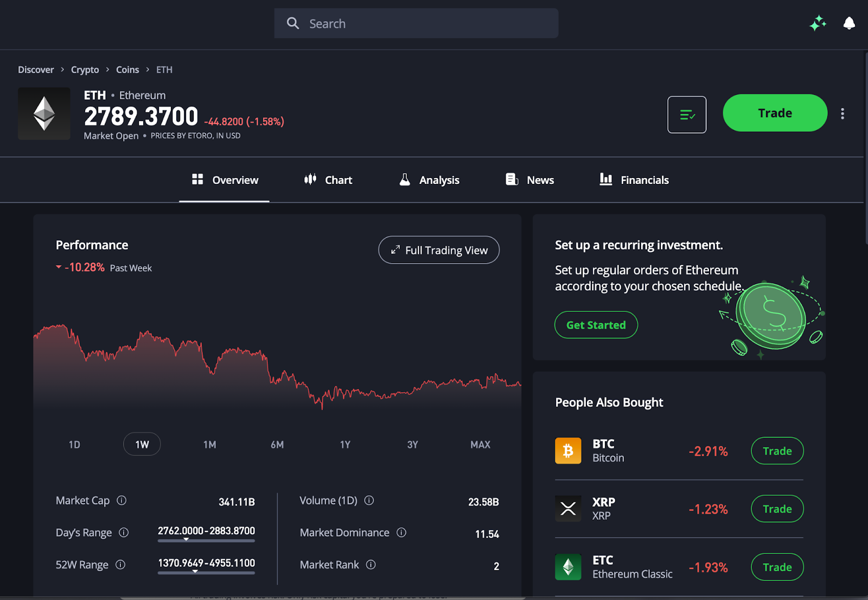
Task: Click the Ethereum Classic coin icon
Action: click(567, 567)
